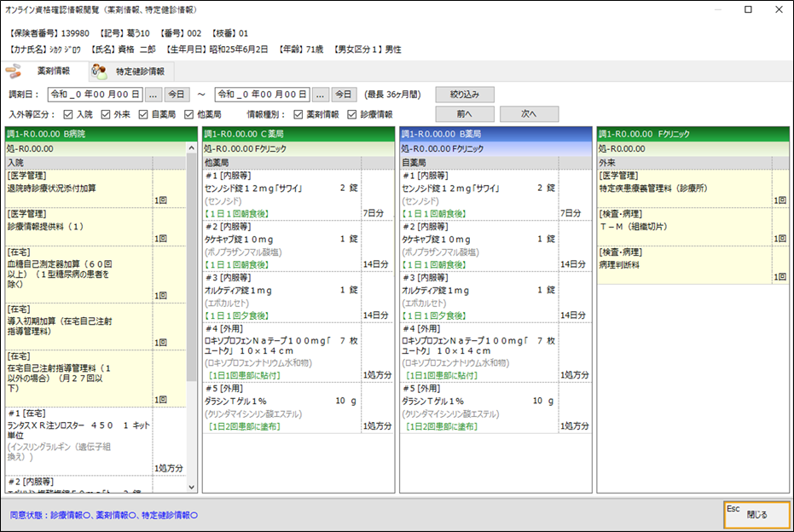Select ロキソプロフェンＮａテープ in C薬局 panel
794x532 pixels.
point(298,352)
